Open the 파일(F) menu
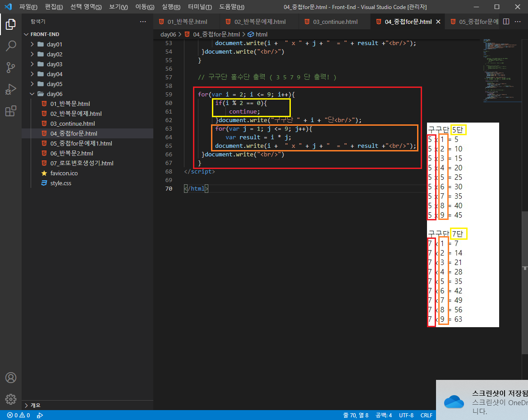 (28, 7)
